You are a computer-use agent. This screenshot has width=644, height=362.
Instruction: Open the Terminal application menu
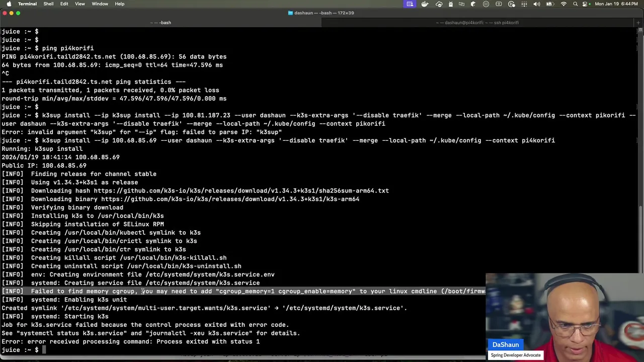tap(27, 4)
